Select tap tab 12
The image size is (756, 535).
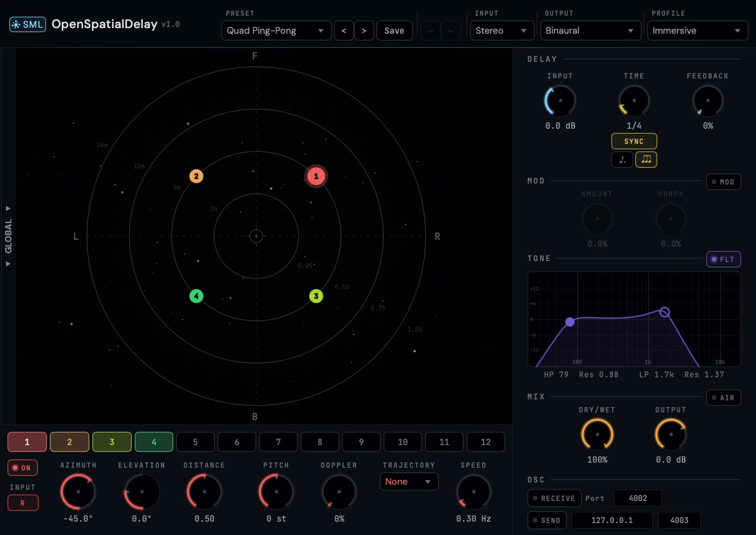pos(486,442)
